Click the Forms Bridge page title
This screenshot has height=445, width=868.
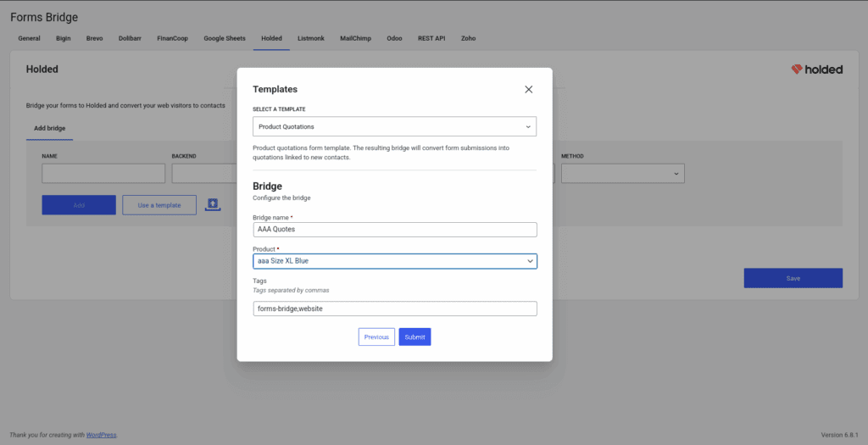pos(44,17)
